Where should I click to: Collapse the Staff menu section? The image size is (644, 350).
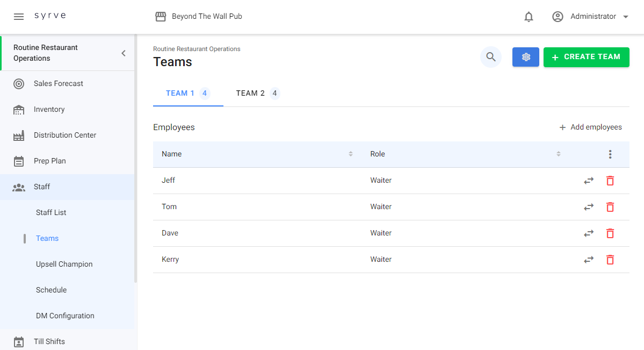[42, 187]
